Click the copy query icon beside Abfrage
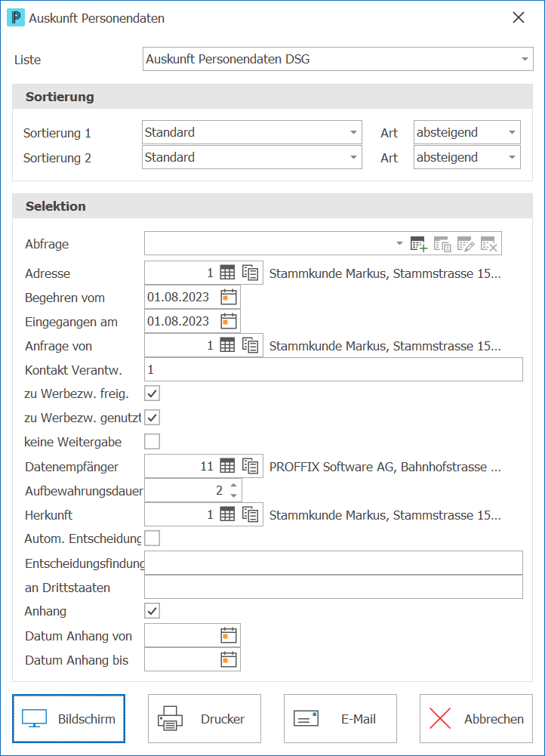 (442, 243)
